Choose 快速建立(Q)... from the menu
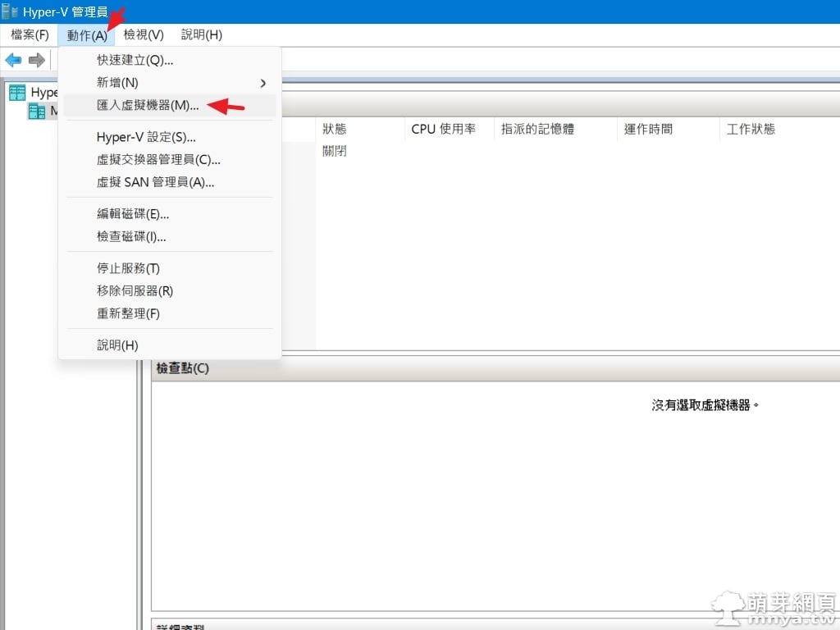This screenshot has height=630, width=840. click(135, 60)
